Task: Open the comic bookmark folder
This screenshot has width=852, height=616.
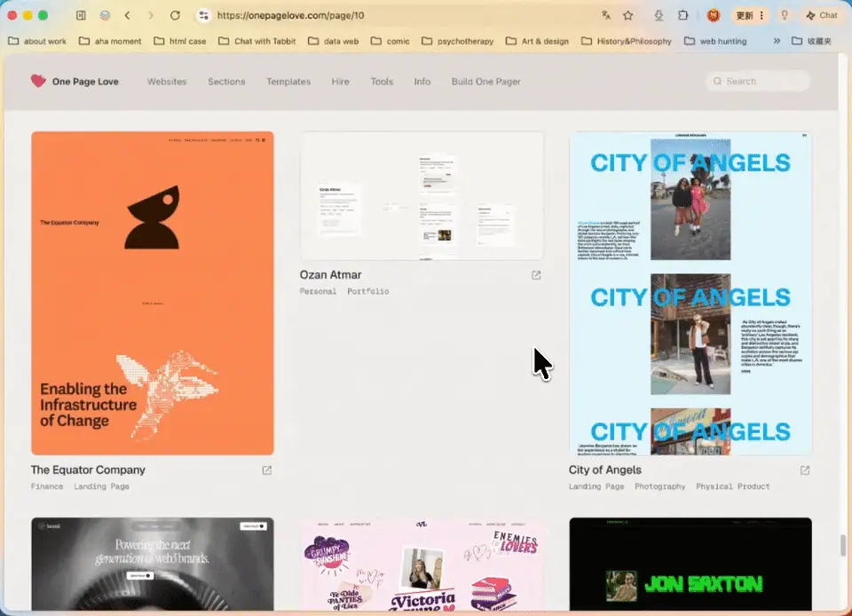Action: pos(390,41)
